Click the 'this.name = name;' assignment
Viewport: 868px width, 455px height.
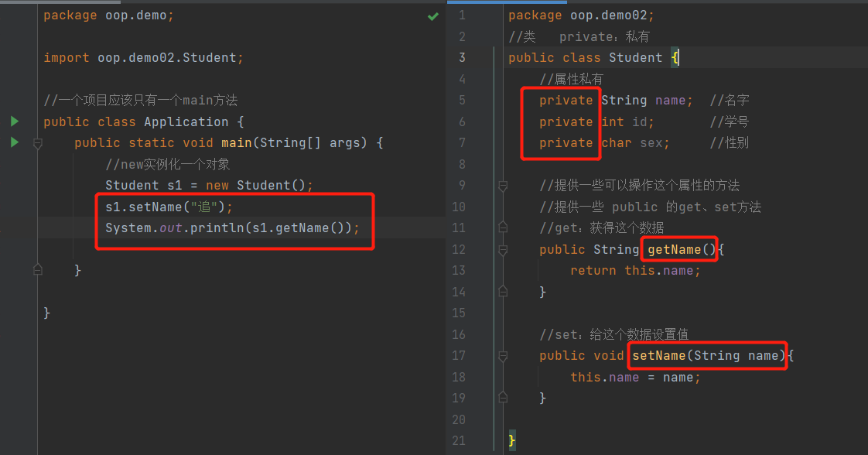[635, 377]
